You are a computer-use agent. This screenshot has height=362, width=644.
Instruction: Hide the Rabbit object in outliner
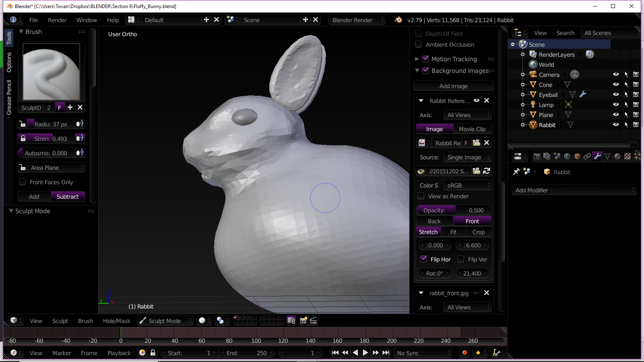[615, 125]
